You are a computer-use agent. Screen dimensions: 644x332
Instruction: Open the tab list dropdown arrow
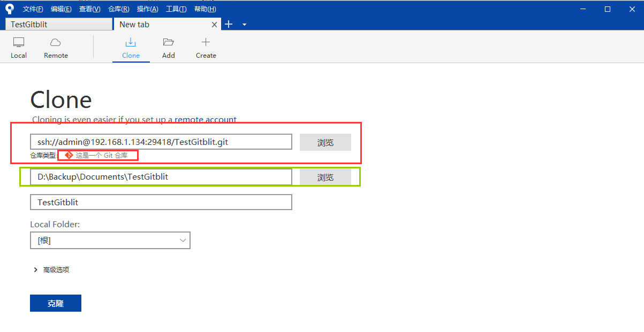tap(244, 25)
